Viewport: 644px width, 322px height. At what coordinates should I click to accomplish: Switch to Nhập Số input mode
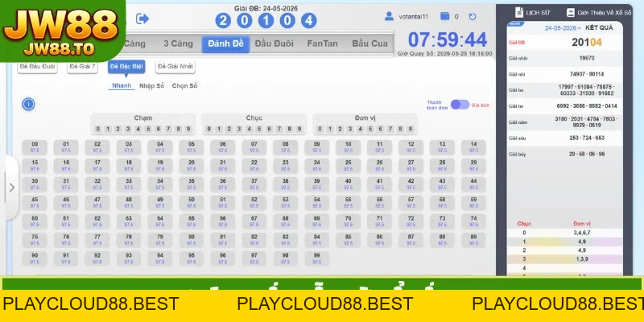pos(151,86)
